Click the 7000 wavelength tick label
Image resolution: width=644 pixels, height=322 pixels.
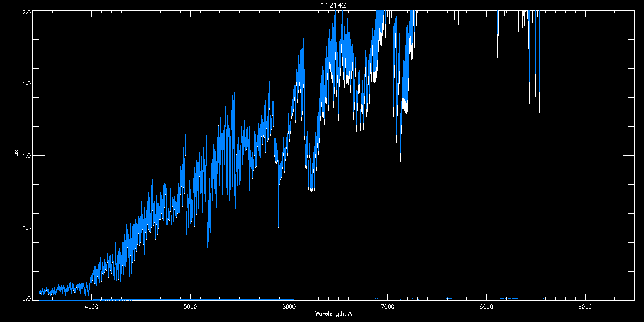tap(387, 307)
